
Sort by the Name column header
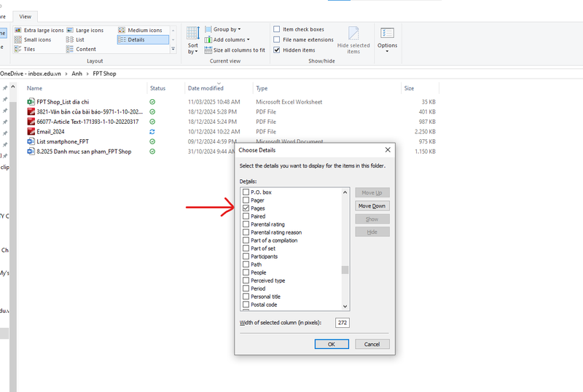[34, 88]
